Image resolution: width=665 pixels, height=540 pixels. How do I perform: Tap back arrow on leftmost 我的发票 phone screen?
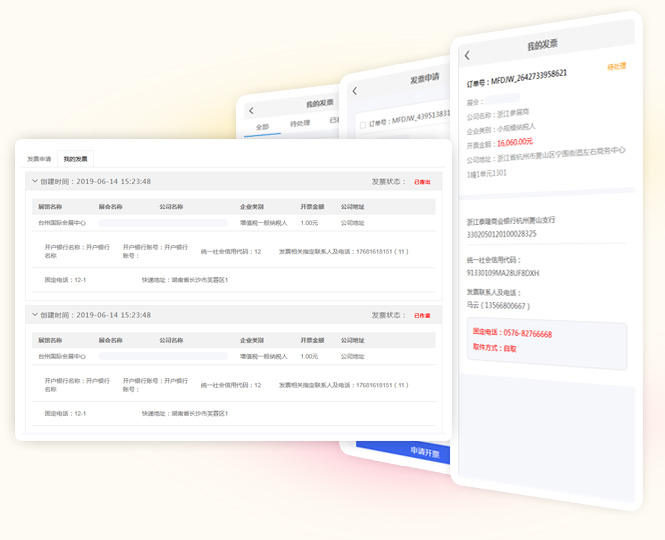click(251, 110)
